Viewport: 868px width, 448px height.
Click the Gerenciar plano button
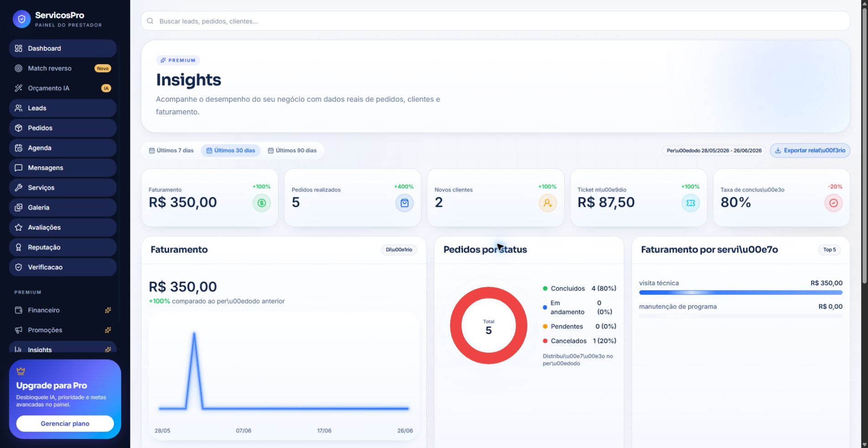click(65, 423)
